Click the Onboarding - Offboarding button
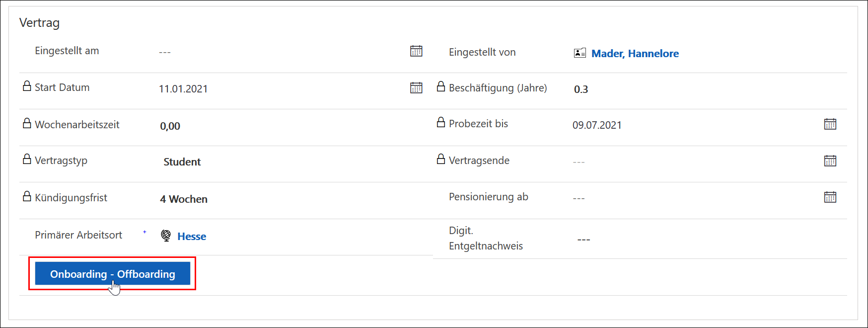 pos(113,273)
